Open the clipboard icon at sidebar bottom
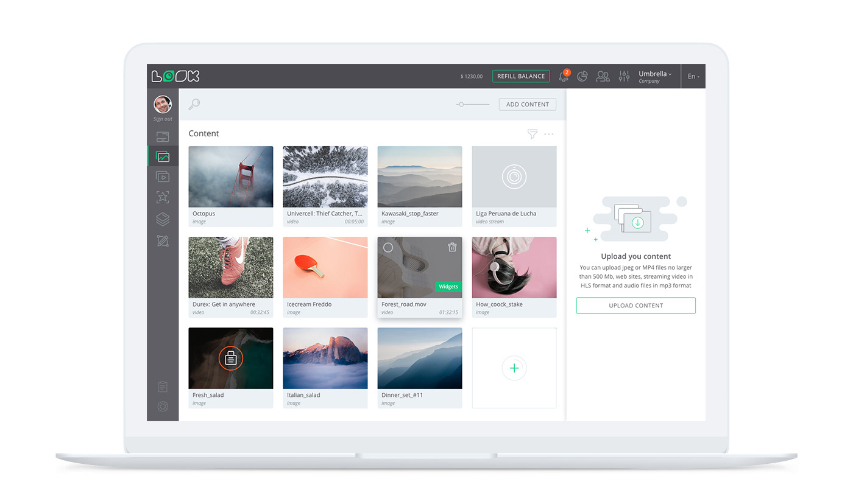Image resolution: width=853 pixels, height=504 pixels. click(x=163, y=387)
